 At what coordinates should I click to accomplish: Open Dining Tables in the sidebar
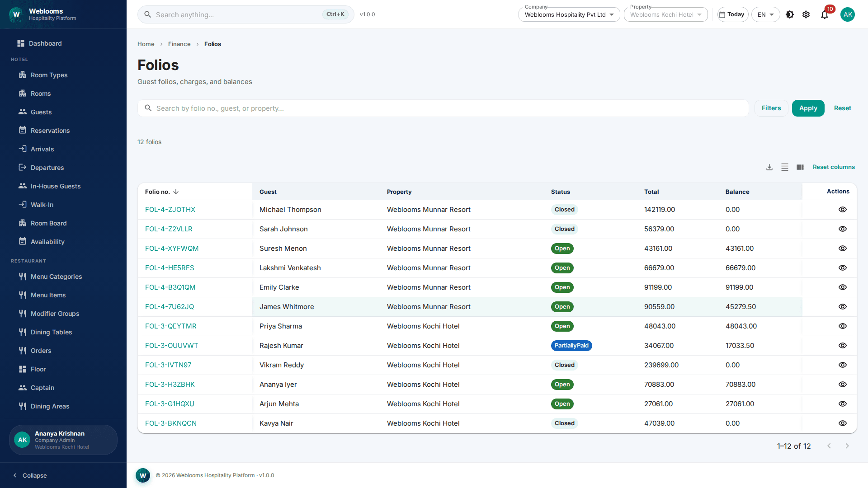point(63,332)
